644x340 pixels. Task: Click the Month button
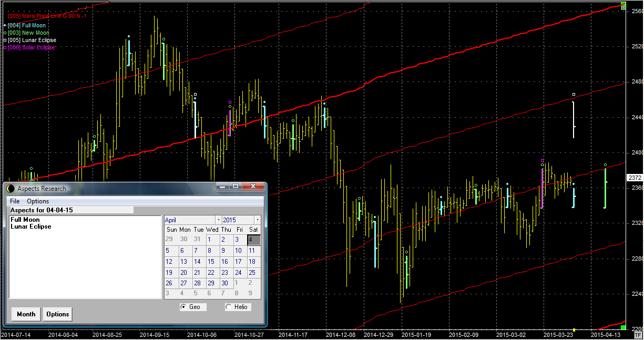[26, 314]
